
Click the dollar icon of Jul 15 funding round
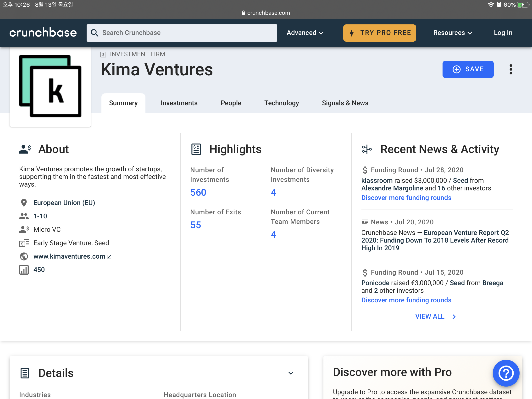pos(365,272)
